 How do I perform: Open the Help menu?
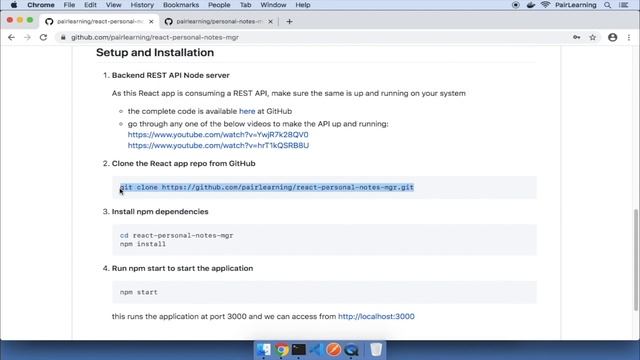click(x=303, y=5)
